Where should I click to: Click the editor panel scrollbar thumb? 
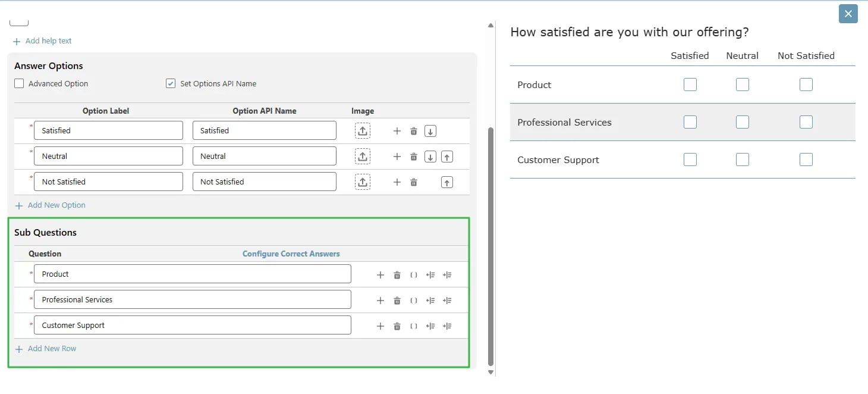(490, 246)
